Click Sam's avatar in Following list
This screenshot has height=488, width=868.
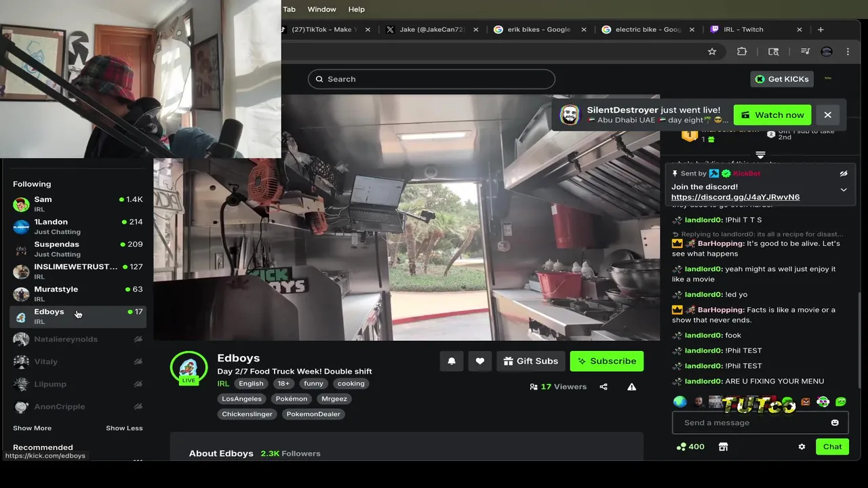pos(21,204)
